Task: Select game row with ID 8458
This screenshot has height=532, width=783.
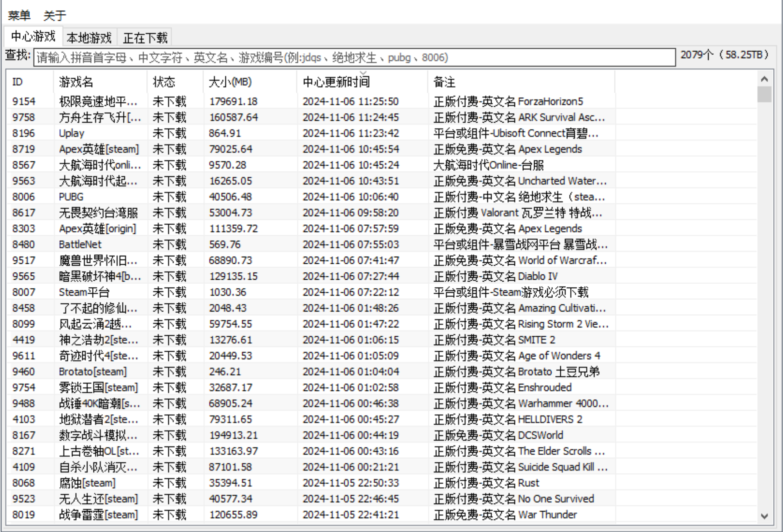Action: coord(382,308)
